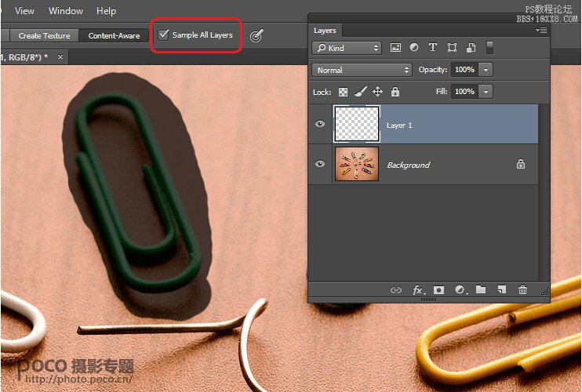Image resolution: width=582 pixels, height=392 pixels.
Task: Hide Layer 1 visibility eye
Action: click(x=320, y=124)
